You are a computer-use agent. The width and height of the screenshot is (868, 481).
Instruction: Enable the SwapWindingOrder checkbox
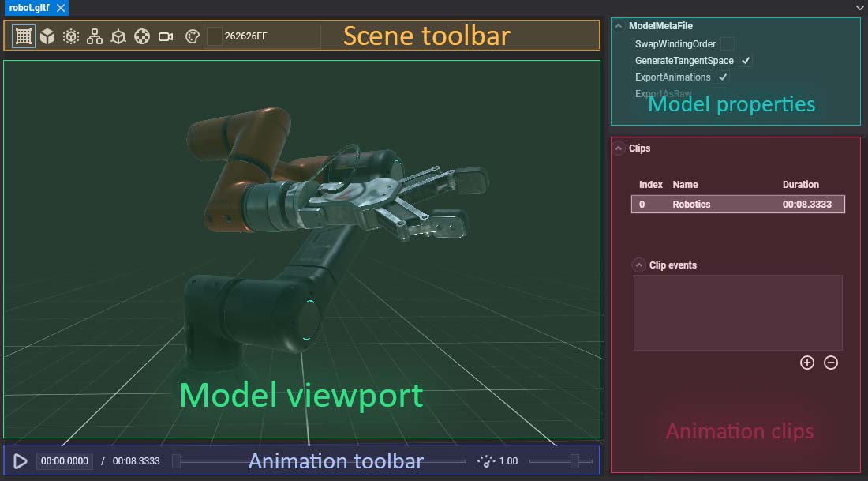click(727, 44)
